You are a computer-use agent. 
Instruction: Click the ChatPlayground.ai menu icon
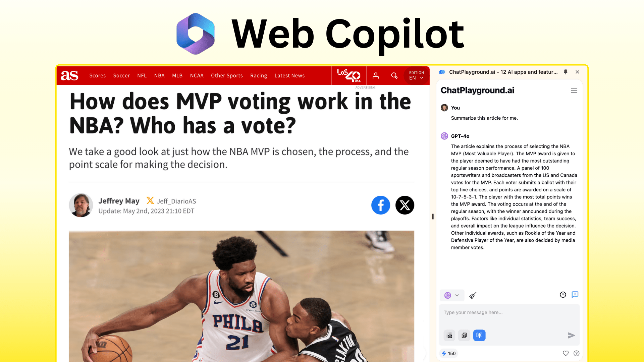(574, 90)
